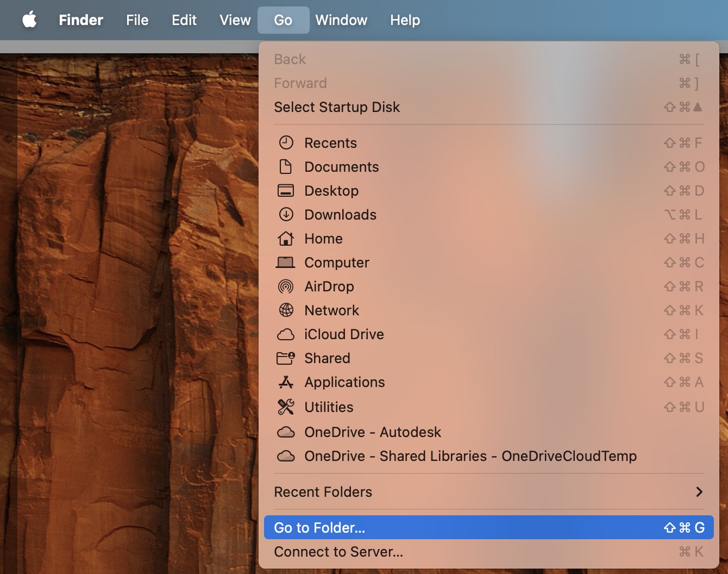Select Connect to Server

(339, 552)
